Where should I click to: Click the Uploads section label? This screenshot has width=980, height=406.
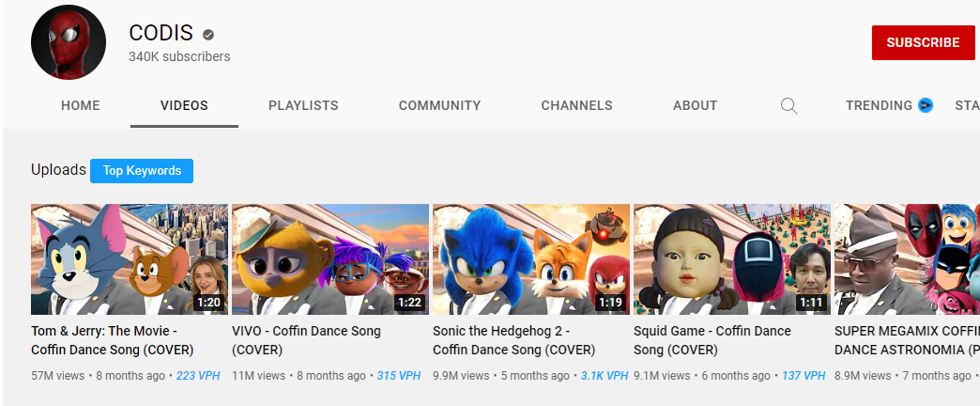(58, 169)
